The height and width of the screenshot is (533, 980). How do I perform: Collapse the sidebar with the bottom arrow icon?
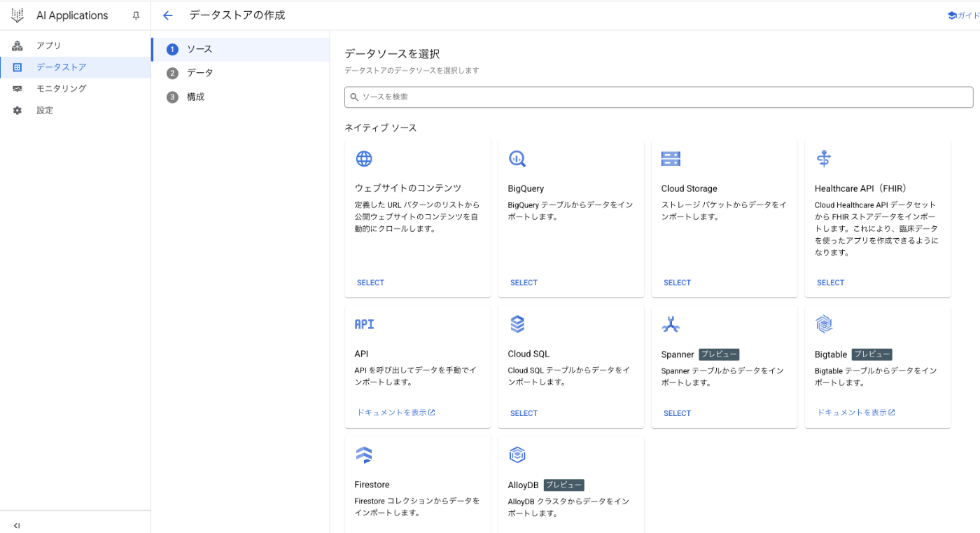pos(17,525)
